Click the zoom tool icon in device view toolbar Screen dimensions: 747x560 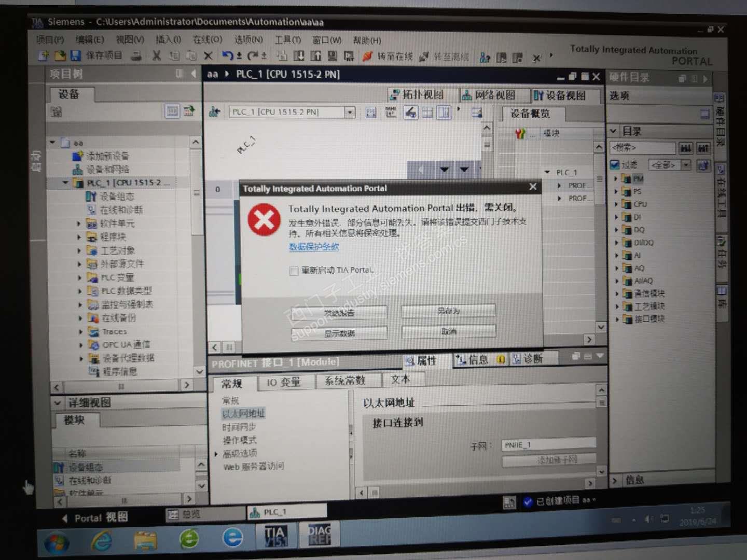(x=411, y=112)
